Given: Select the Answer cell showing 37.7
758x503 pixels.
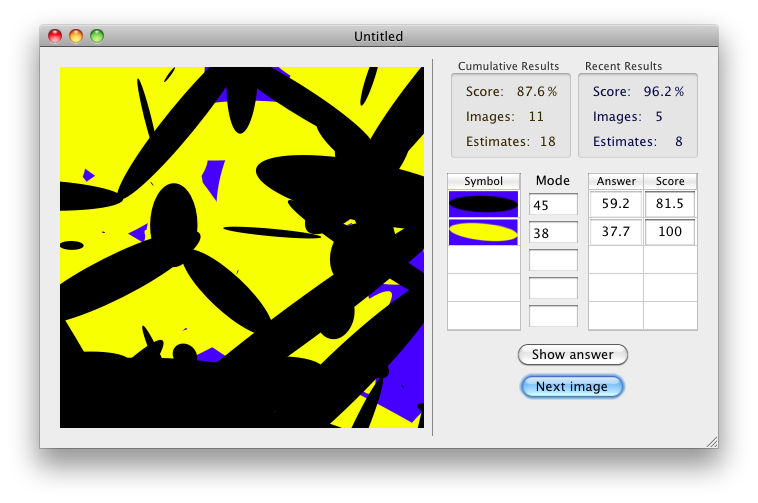Looking at the screenshot, I should [x=615, y=232].
